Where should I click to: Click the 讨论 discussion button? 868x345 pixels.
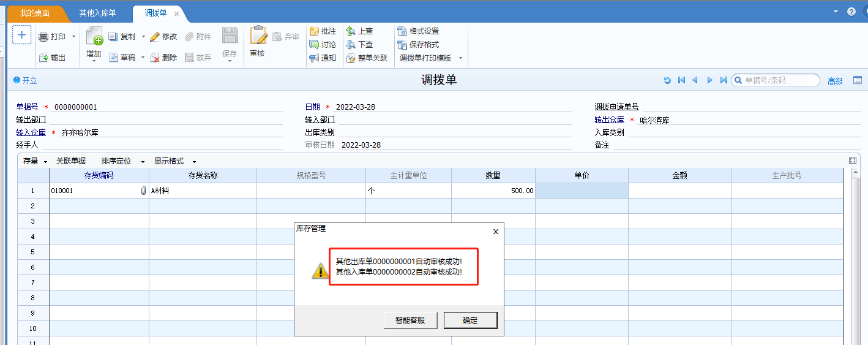pos(323,45)
